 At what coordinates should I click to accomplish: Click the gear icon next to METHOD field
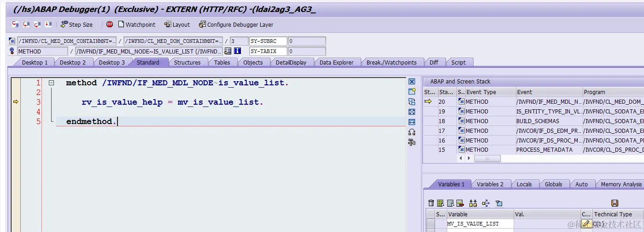pyautogui.click(x=12, y=51)
